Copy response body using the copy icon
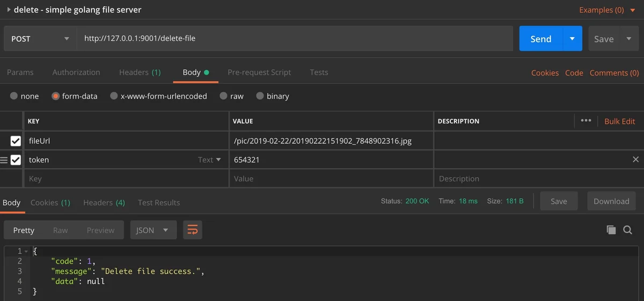Screen dimensions: 644x301 tap(611, 230)
